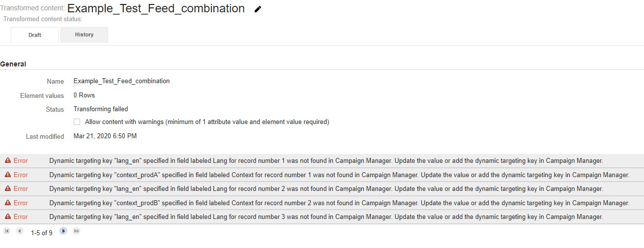The height and width of the screenshot is (248, 644).
Task: Jump to first page of errors
Action: pos(7,231)
